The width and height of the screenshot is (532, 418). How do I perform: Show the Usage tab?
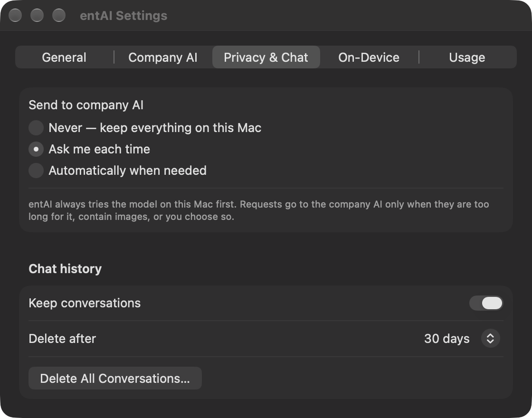[467, 57]
